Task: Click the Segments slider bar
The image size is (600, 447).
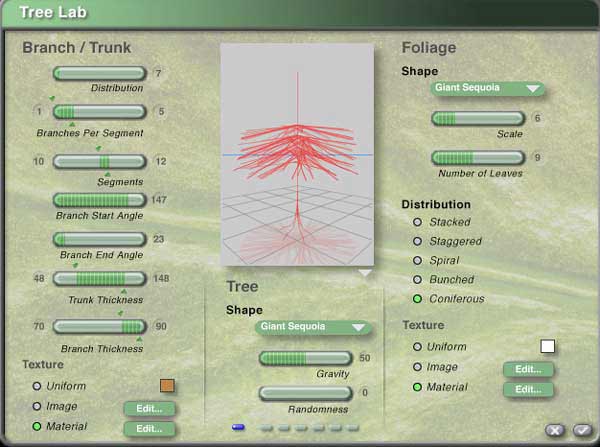Action: pyautogui.click(x=99, y=162)
